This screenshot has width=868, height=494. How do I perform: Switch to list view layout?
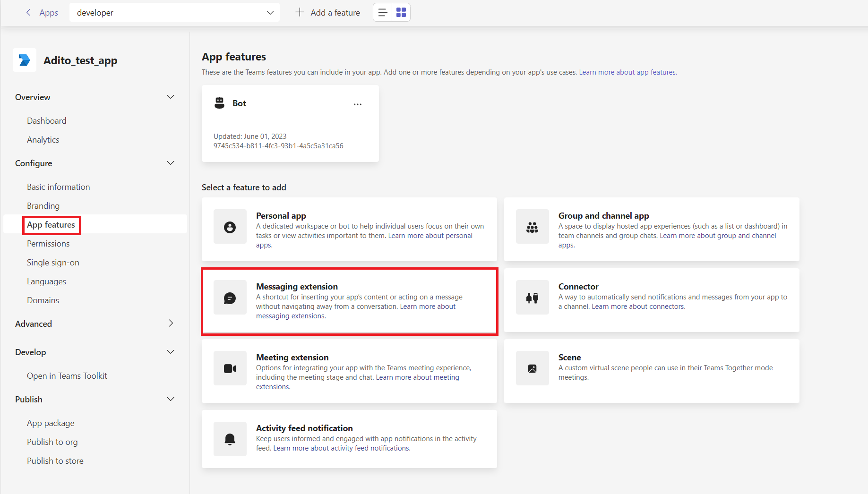click(383, 13)
